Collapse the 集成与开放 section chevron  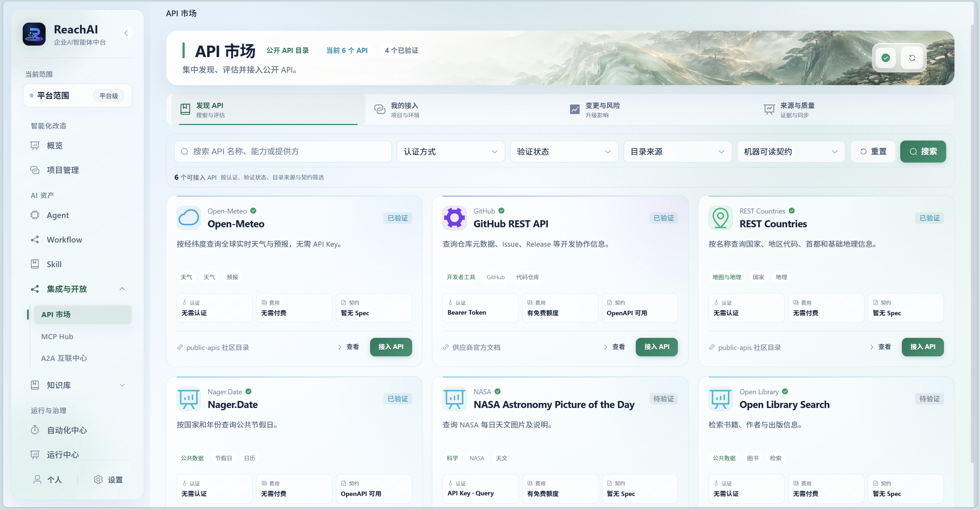[122, 289]
